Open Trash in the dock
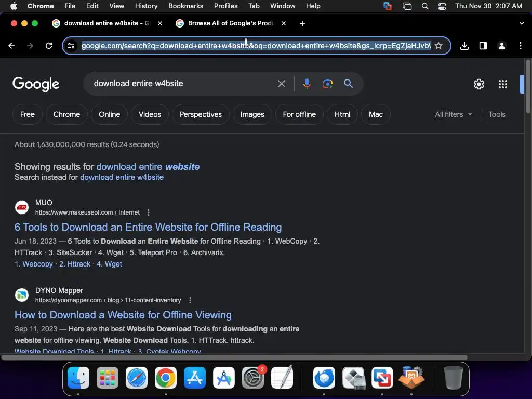The width and height of the screenshot is (532, 399). pos(453,378)
